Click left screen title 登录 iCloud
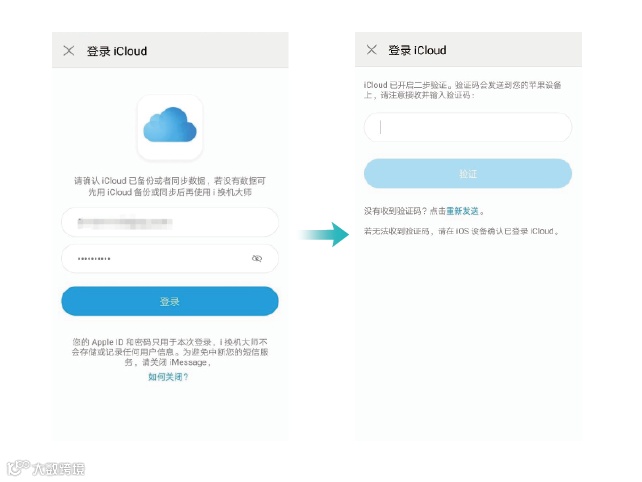Image resolution: width=642 pixels, height=482 pixels. (x=117, y=51)
